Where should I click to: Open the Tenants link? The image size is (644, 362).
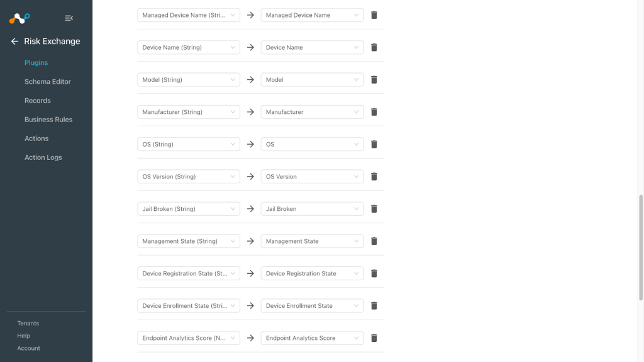[28, 324]
